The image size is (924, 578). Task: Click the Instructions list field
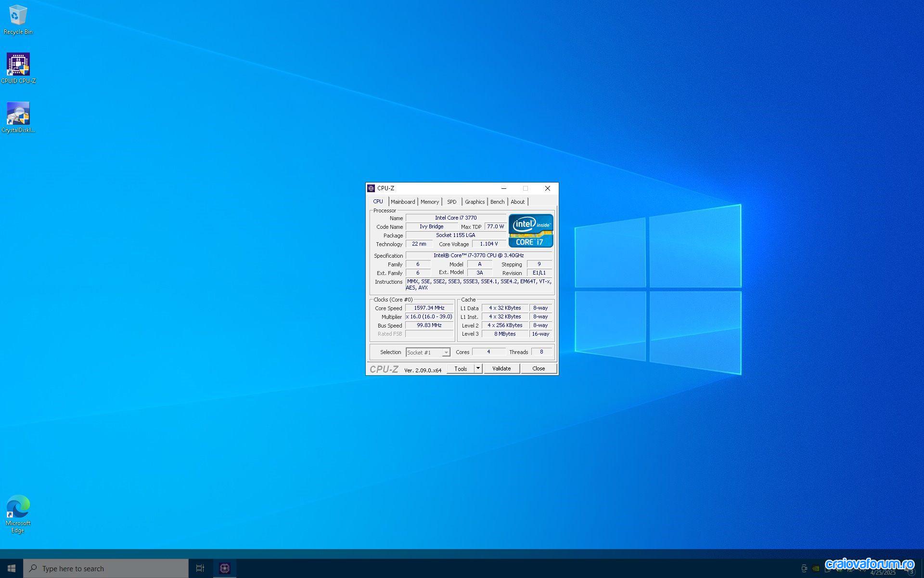click(x=478, y=285)
